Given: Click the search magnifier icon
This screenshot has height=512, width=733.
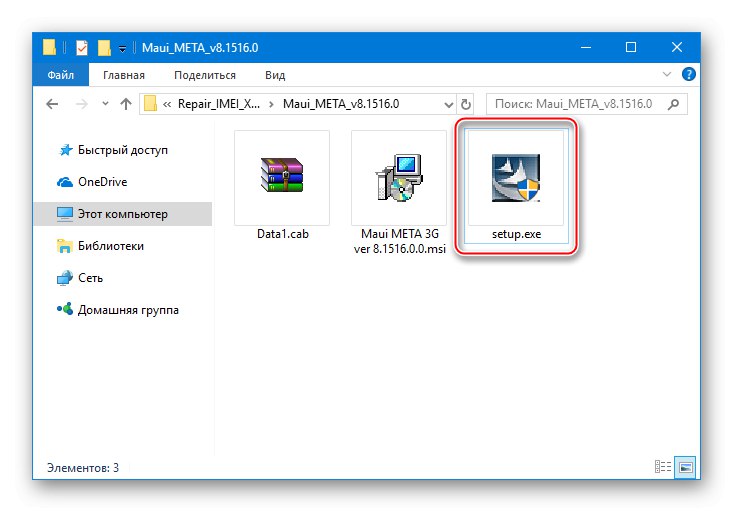Looking at the screenshot, I should (x=674, y=104).
